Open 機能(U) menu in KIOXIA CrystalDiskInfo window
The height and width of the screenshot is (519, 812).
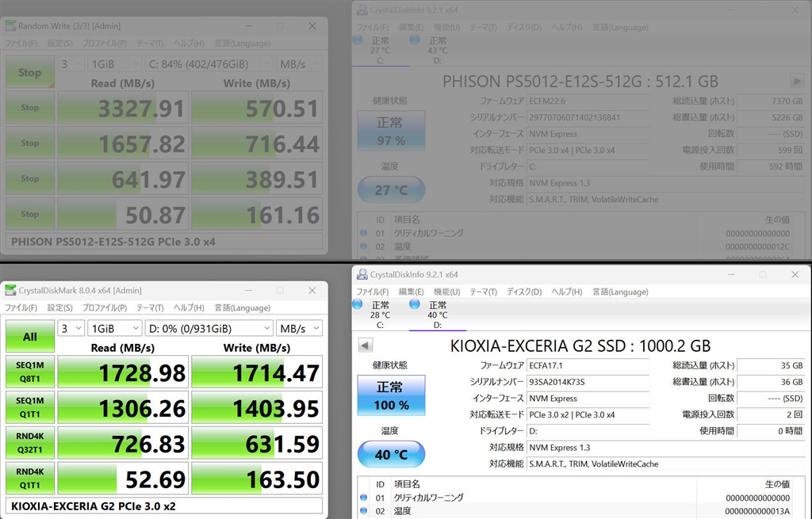click(447, 292)
